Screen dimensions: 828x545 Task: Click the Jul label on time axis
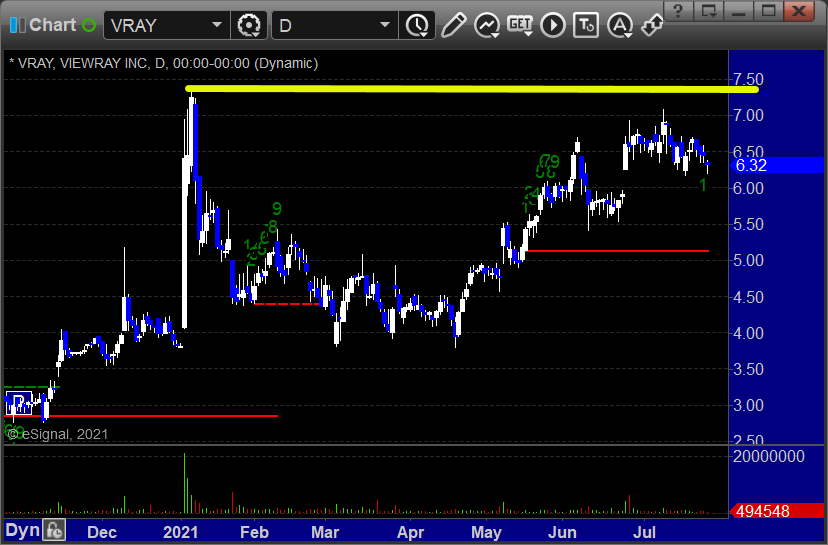[644, 532]
